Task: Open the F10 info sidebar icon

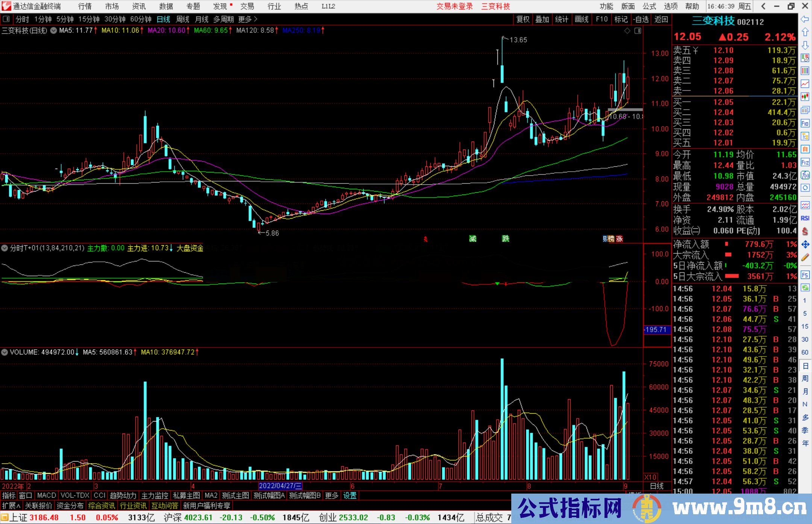Action: point(805,123)
